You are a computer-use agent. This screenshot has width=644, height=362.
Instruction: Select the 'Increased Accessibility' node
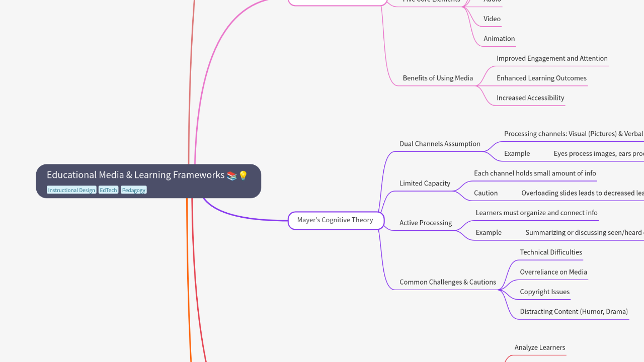(x=530, y=98)
